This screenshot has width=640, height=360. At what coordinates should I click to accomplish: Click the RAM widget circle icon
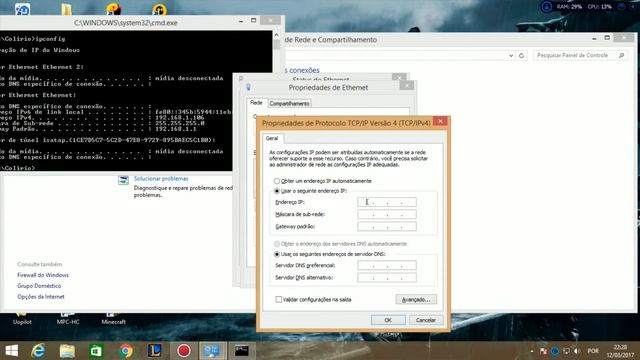547,7
